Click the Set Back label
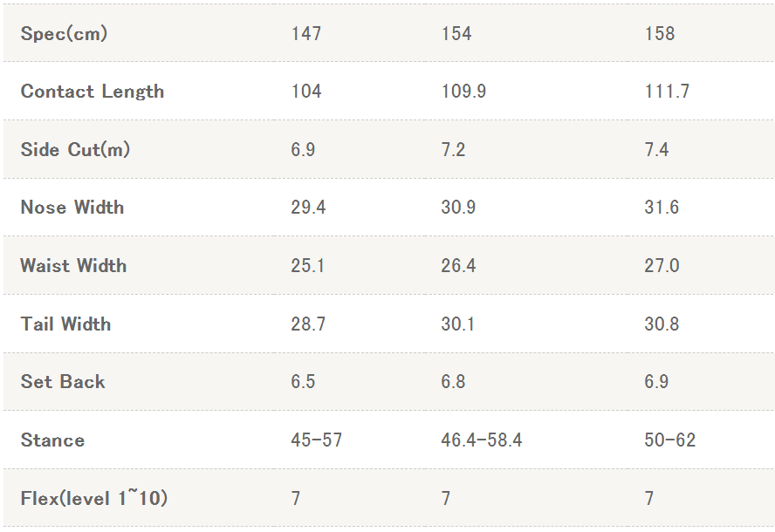 (x=63, y=382)
